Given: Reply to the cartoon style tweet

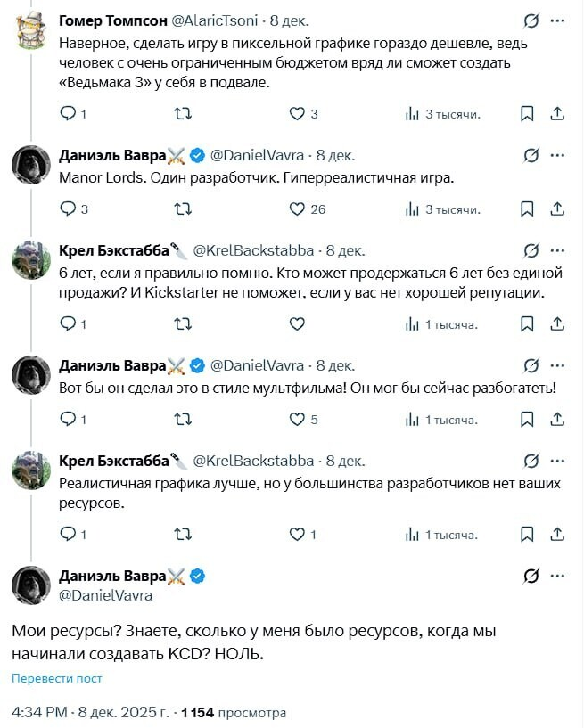Looking at the screenshot, I should pyautogui.click(x=68, y=420).
